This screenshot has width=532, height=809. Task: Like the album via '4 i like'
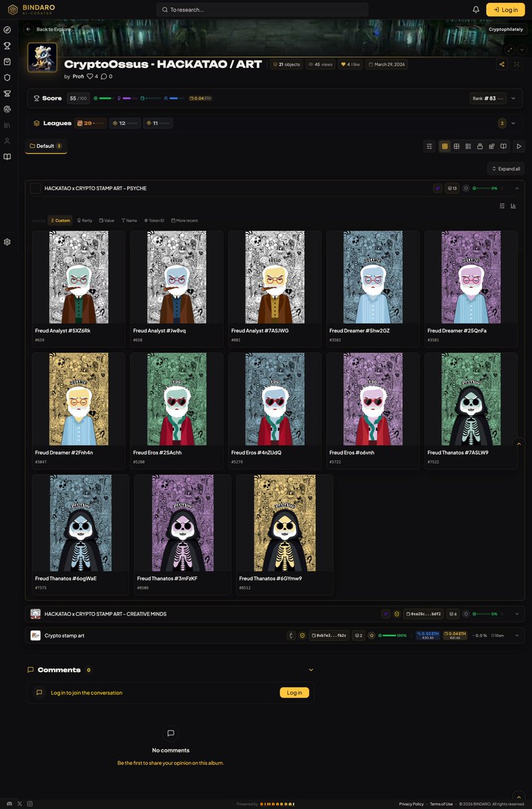pos(350,64)
